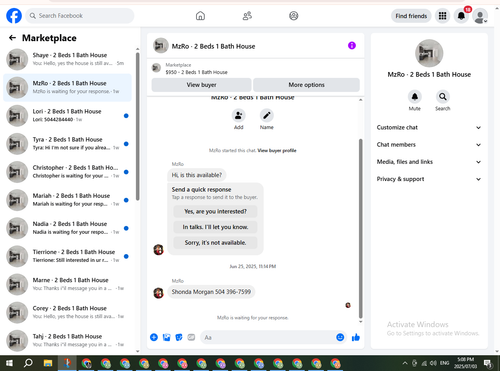The image size is (500, 371).
Task: Open Windows taskbar search icon
Action: [x=28, y=363]
